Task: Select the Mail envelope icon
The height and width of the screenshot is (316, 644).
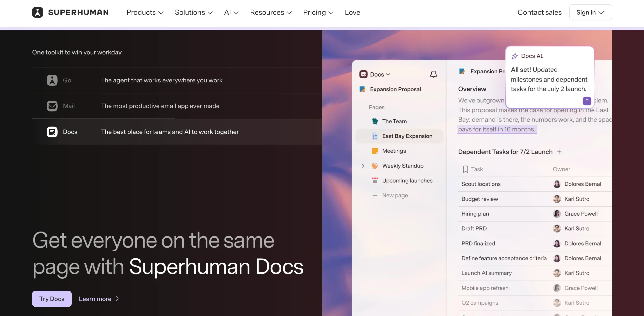Action: click(x=52, y=106)
